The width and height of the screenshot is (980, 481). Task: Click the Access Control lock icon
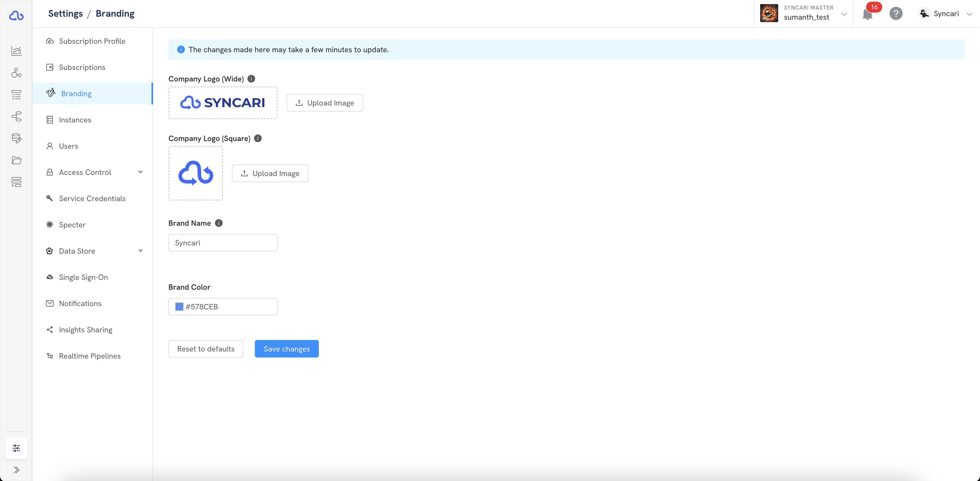(50, 172)
